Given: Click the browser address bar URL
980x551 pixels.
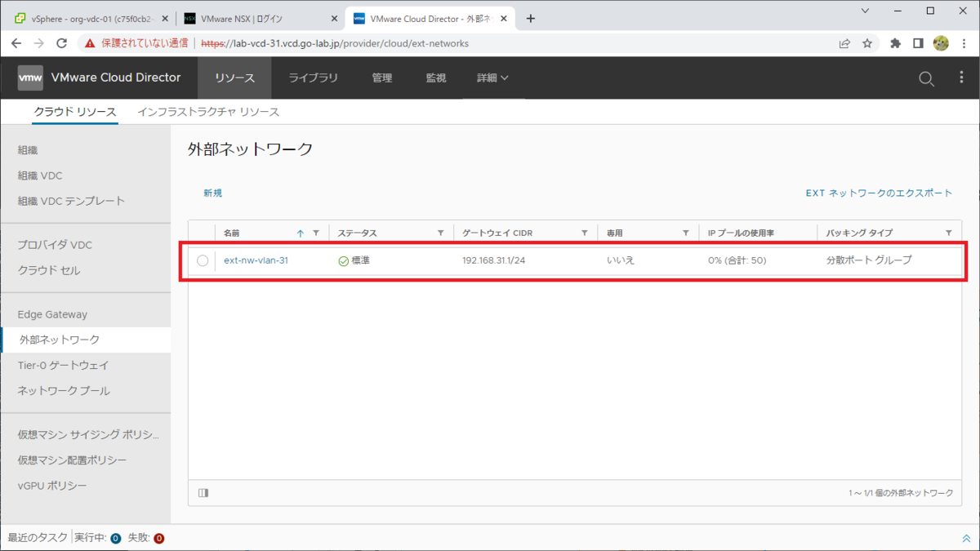Looking at the screenshot, I should pyautogui.click(x=335, y=43).
